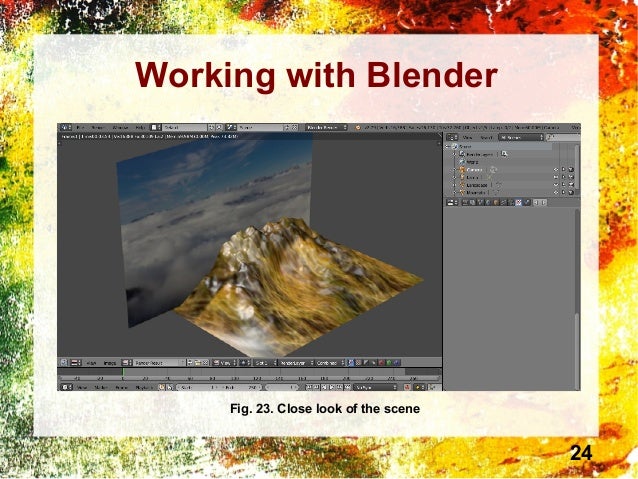Select the World properties globe icon
The height and width of the screenshot is (479, 638).
click(488, 202)
